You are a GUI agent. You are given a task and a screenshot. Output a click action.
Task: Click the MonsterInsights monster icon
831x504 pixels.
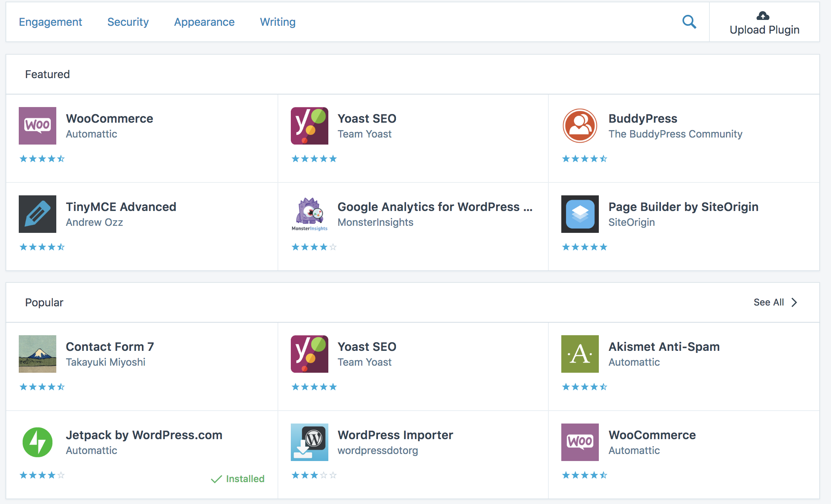pos(310,214)
